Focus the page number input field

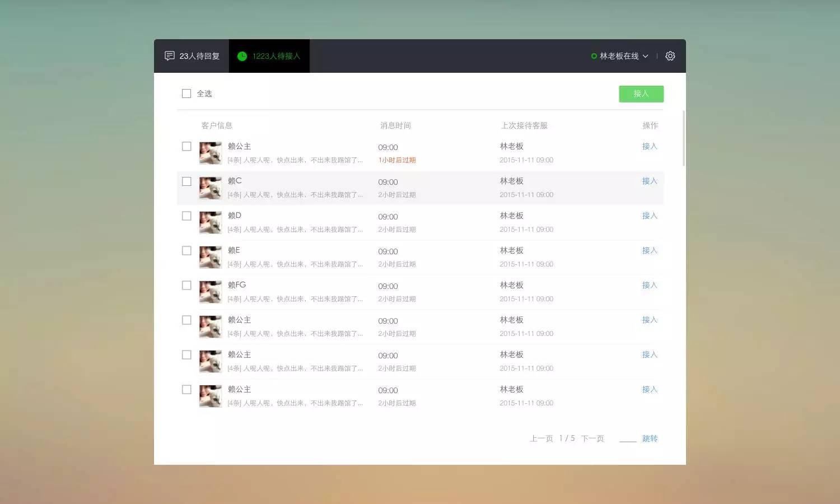(628, 437)
